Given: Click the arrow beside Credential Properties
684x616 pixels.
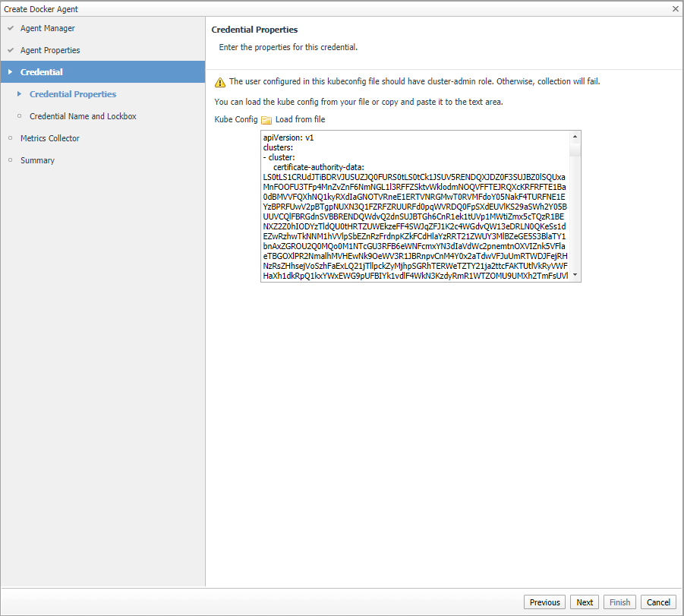Looking at the screenshot, I should pos(20,94).
